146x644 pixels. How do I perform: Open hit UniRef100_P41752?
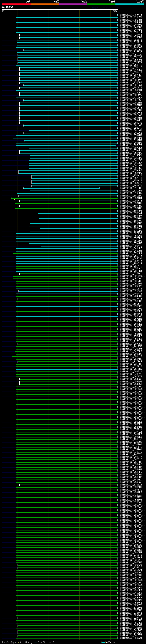(x=131, y=347)
